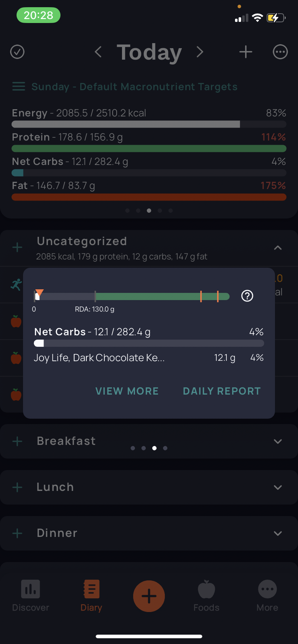The image size is (298, 644).
Task: Add item to Uncategorized with plus
Action: point(17,247)
